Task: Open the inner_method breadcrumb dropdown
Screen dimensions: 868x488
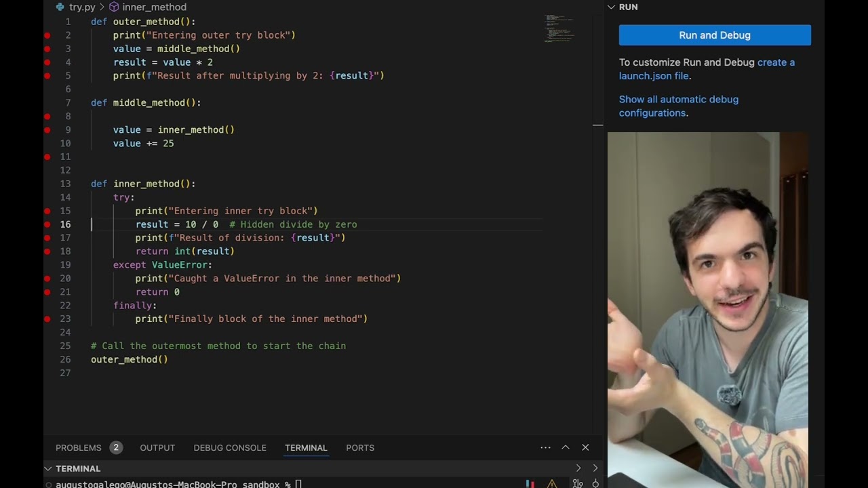Action: click(154, 7)
